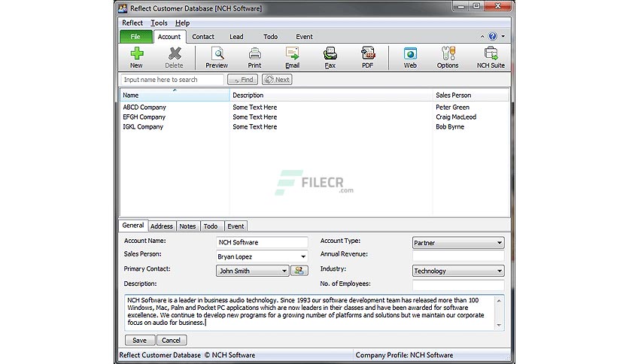Screen dimensions: 629x364
Task: Click sales person Bob Byrne
Action: (x=450, y=126)
